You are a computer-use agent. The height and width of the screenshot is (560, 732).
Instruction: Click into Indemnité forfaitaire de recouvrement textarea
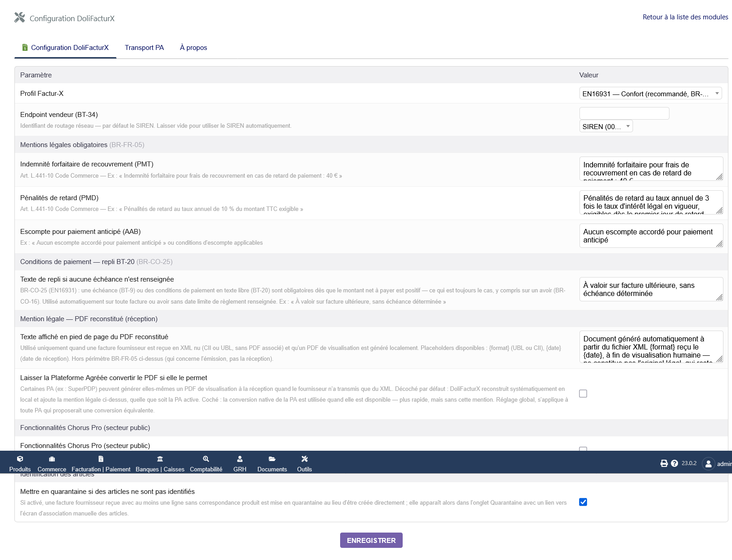[651, 169]
